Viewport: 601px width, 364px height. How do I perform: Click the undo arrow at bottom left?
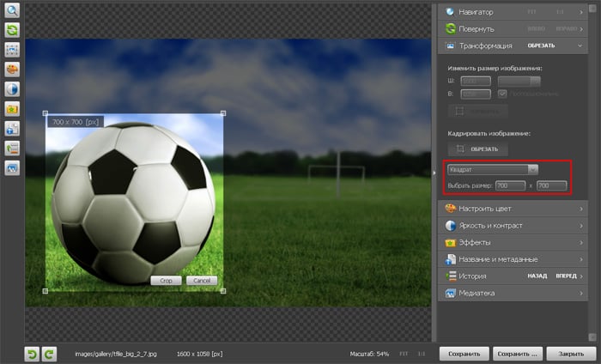click(x=33, y=353)
